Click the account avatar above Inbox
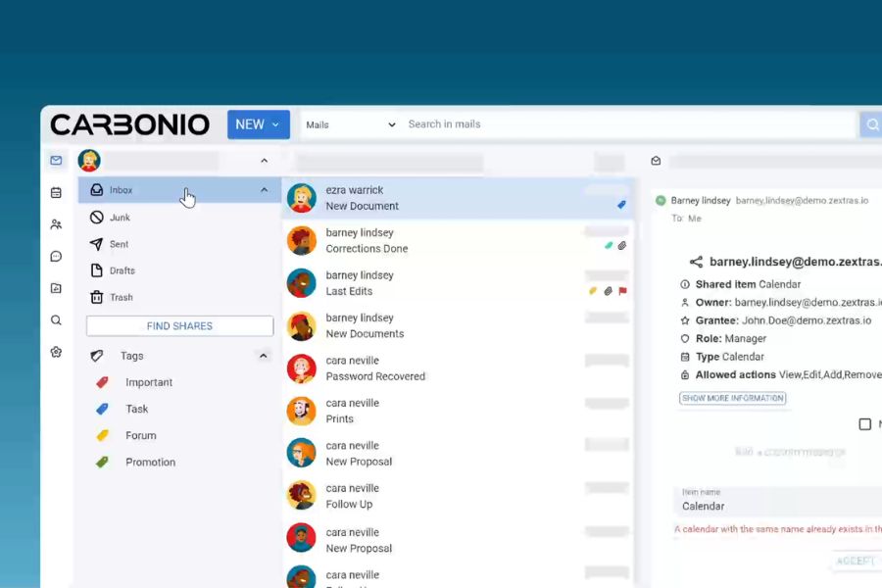This screenshot has height=588, width=882. point(89,161)
